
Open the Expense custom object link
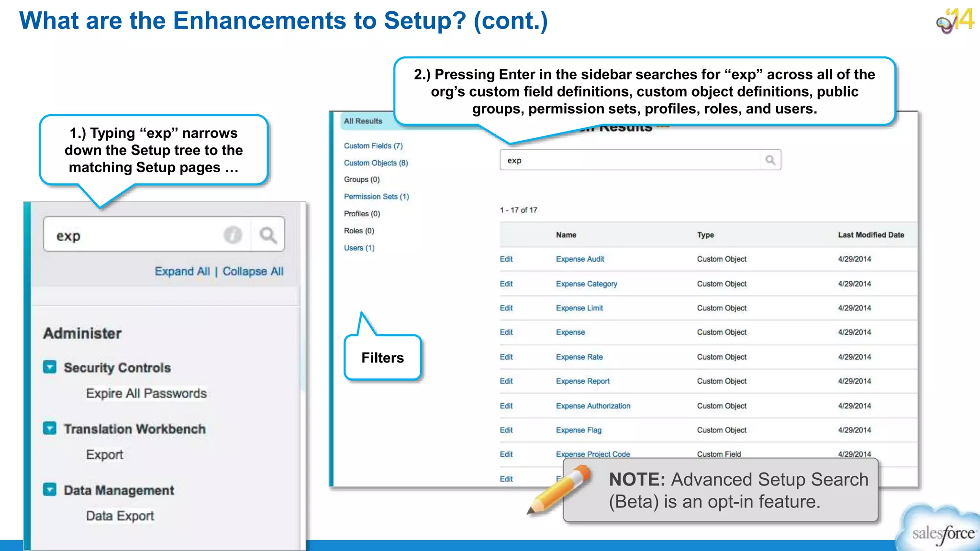570,332
